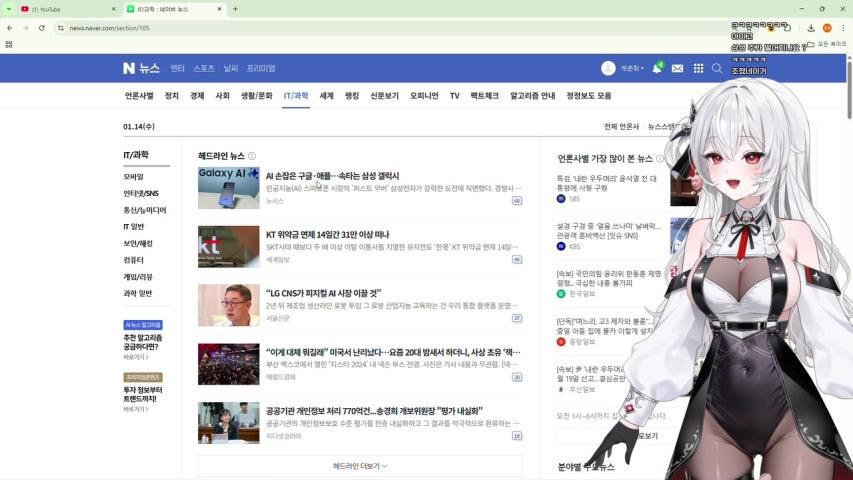Click the browser back arrow
The image size is (853, 480).
[10, 28]
